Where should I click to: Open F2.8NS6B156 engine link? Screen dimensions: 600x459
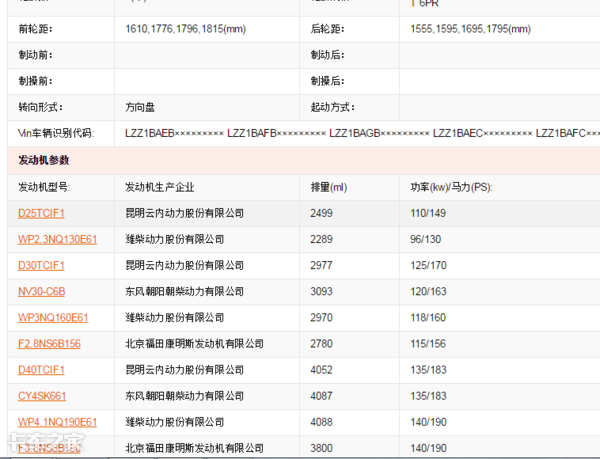point(49,343)
